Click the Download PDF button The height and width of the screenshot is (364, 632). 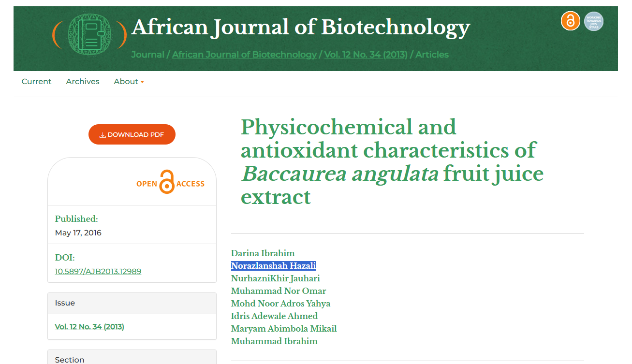click(x=132, y=134)
